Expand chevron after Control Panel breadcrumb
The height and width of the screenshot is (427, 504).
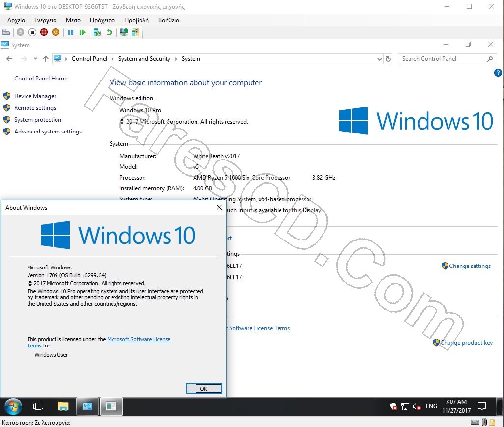tap(112, 59)
